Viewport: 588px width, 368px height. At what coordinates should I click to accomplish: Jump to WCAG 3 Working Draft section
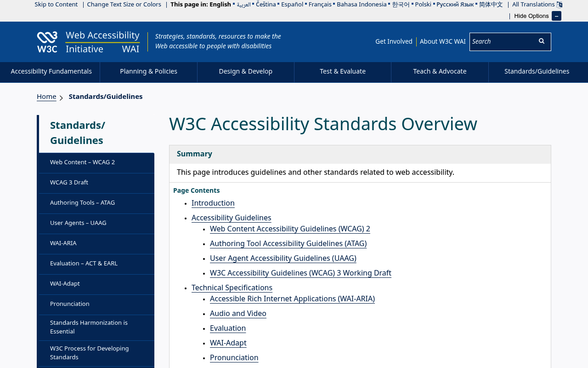click(x=300, y=273)
